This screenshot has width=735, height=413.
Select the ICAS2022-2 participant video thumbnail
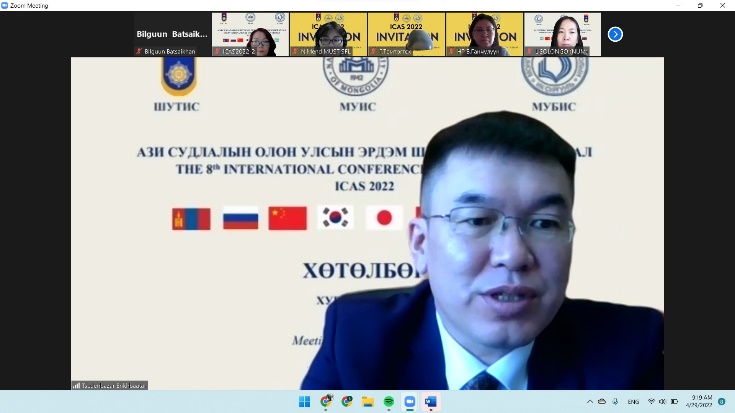[x=250, y=34]
